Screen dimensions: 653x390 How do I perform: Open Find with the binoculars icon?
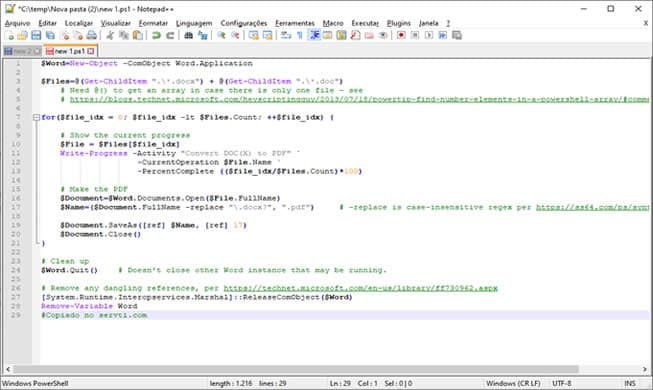pyautogui.click(x=189, y=35)
